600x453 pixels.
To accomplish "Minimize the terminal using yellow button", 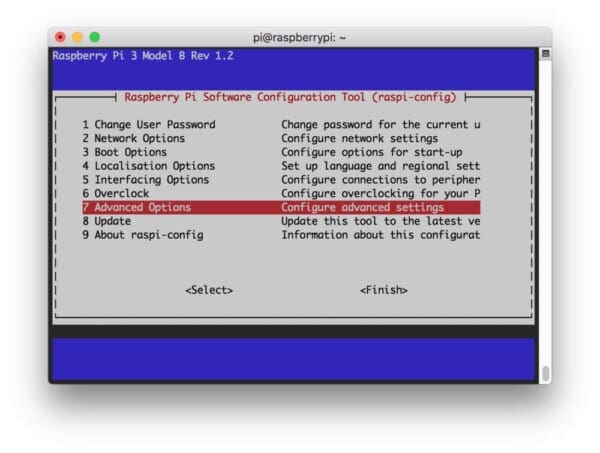I will coord(77,37).
